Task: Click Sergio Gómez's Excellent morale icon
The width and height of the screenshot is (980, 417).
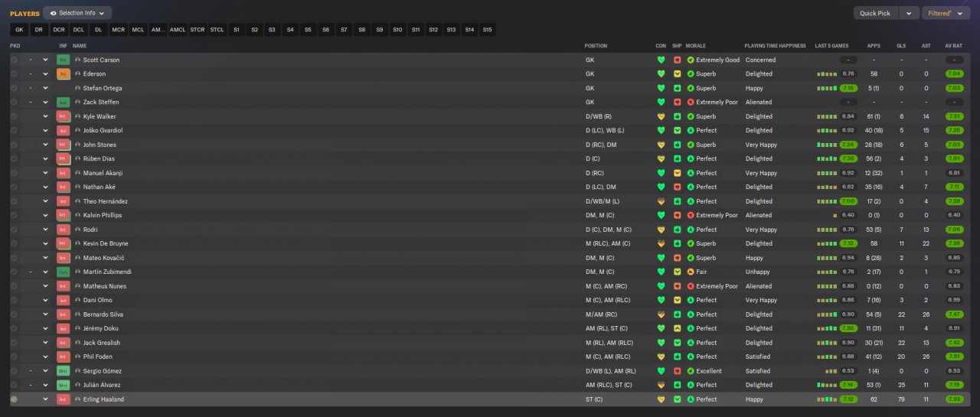Action: tap(690, 370)
